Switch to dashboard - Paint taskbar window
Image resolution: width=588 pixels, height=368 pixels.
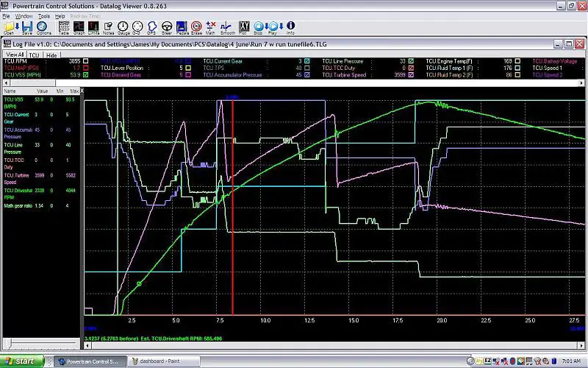[162, 361]
